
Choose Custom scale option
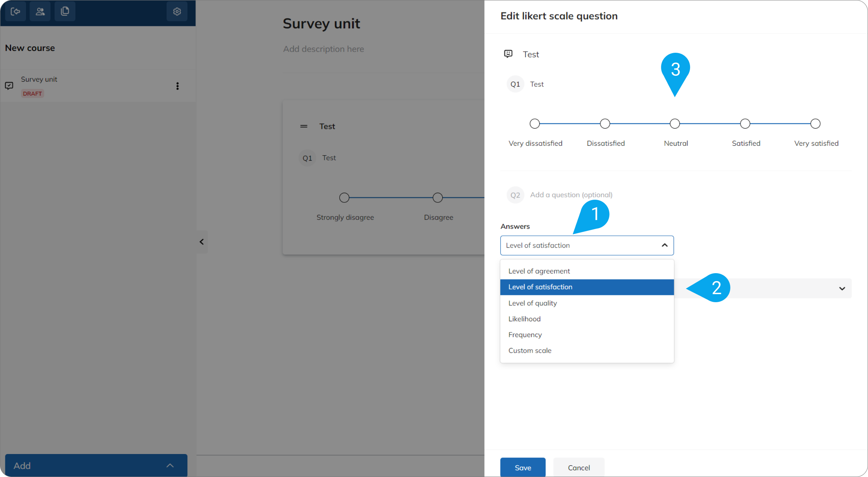(x=587, y=351)
